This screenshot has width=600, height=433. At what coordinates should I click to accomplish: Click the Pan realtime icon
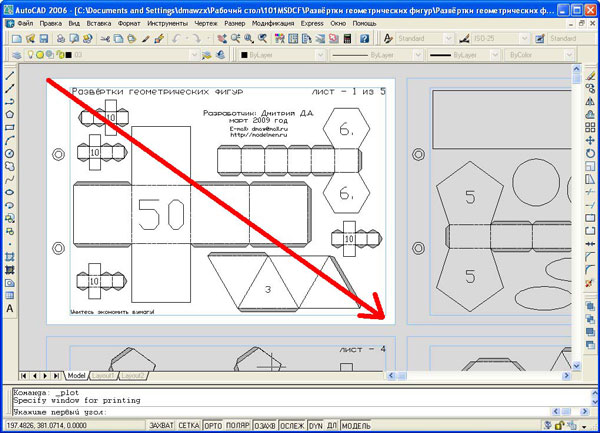(222, 39)
